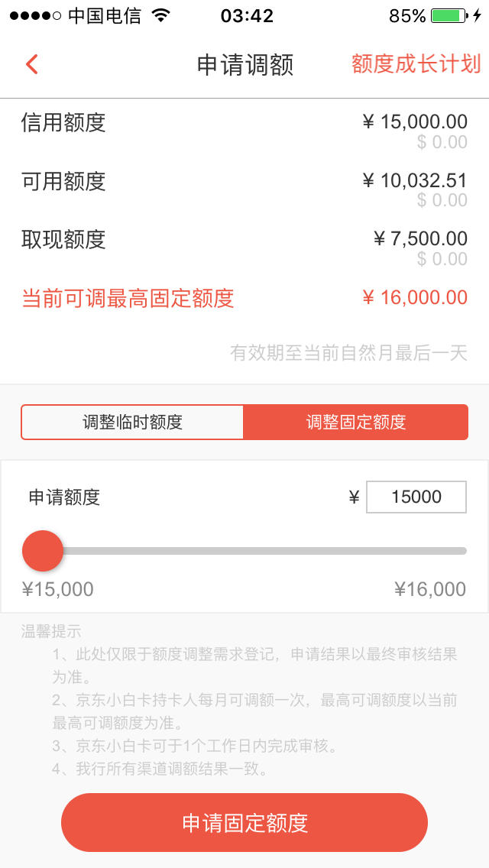Tap the 温馨提示 tips heading
The height and width of the screenshot is (868, 489).
[x=51, y=630]
